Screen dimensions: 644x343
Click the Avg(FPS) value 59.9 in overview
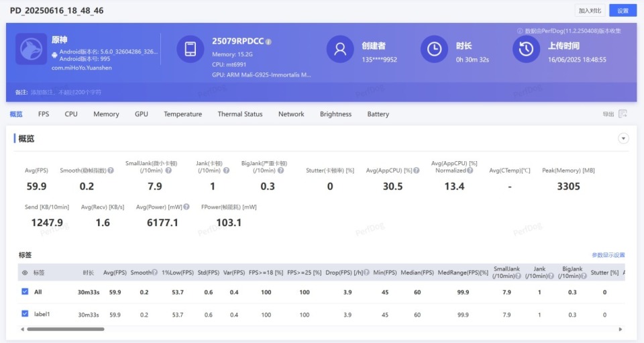(36, 186)
